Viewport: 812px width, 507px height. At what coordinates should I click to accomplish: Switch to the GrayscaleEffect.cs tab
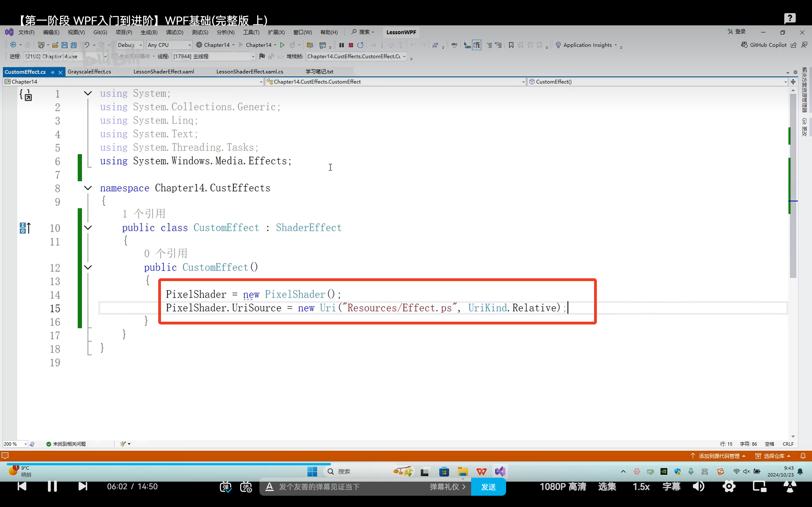tap(89, 72)
